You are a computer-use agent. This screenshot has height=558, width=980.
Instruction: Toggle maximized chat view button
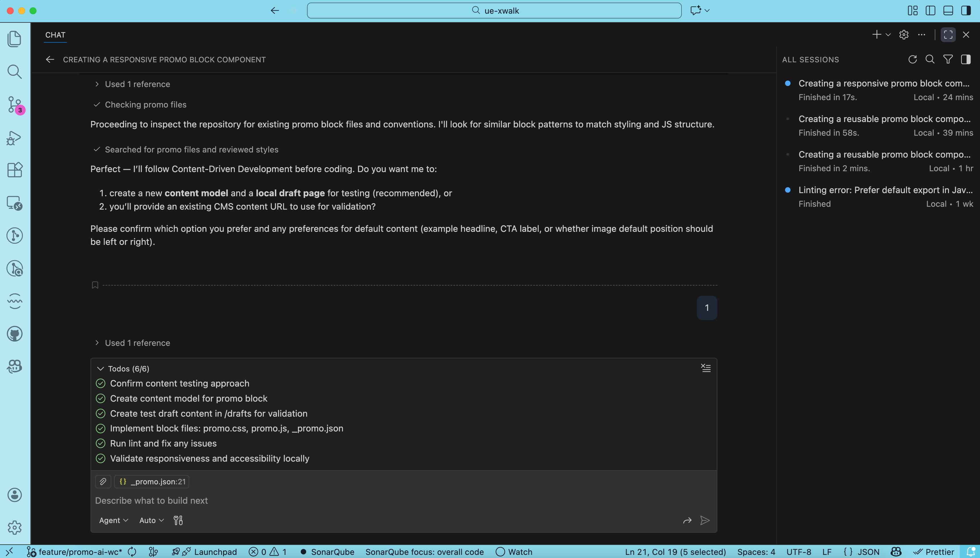pos(948,34)
